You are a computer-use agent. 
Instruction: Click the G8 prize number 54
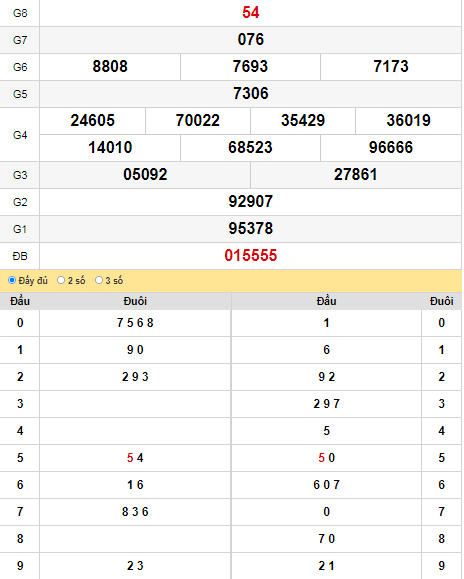tap(251, 13)
